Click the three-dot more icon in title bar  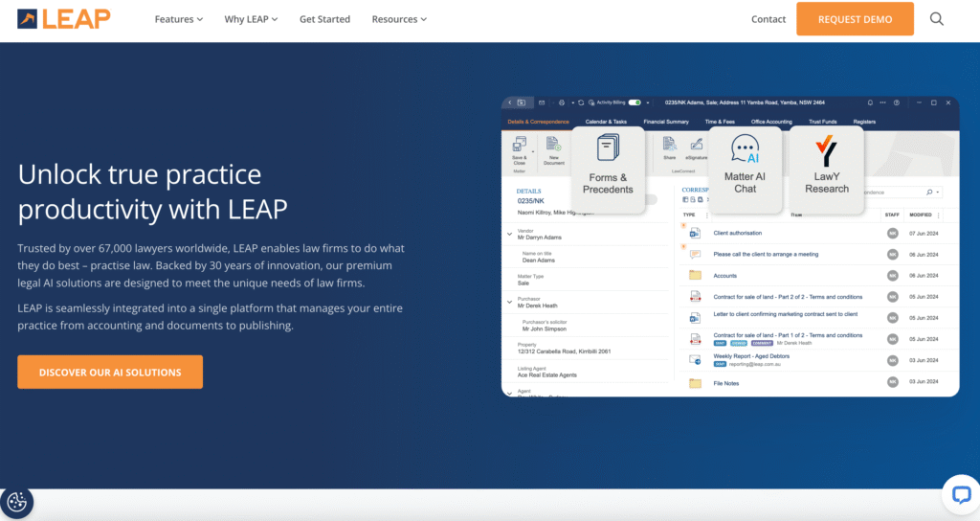point(882,102)
